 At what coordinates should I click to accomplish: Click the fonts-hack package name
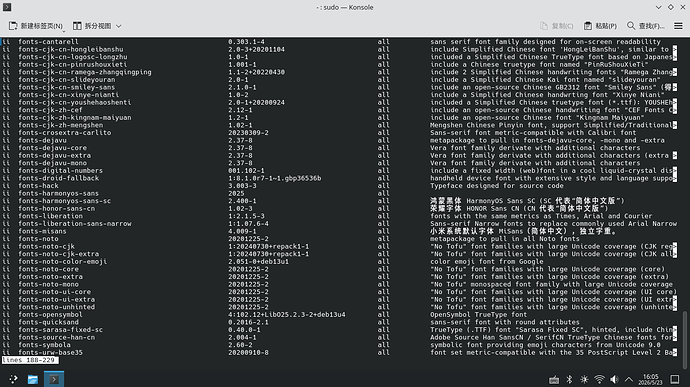[38, 186]
